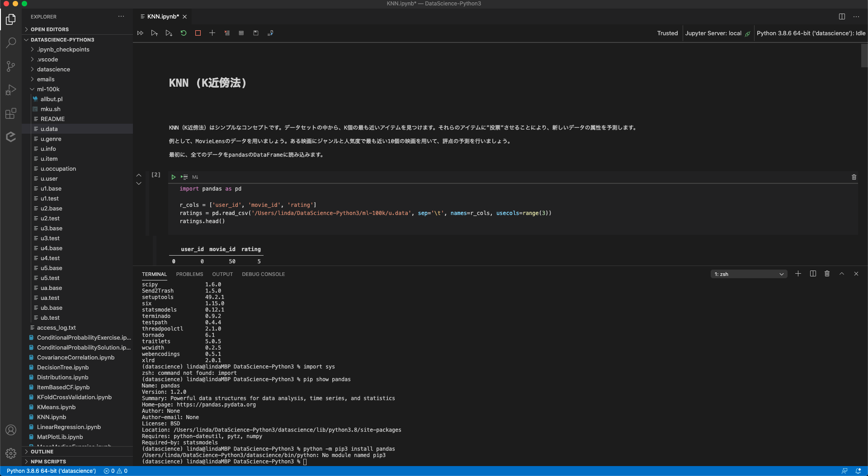The image size is (868, 476).
Task: Interrupt the kernel with the red stop icon
Action: click(x=198, y=33)
